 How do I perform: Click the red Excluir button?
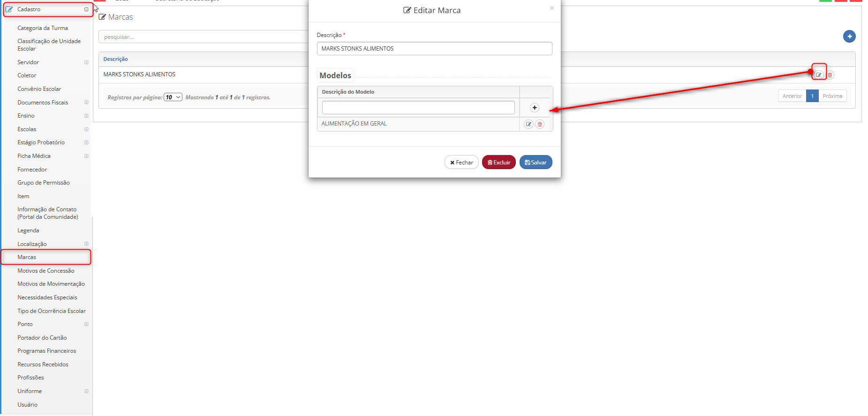(x=499, y=163)
